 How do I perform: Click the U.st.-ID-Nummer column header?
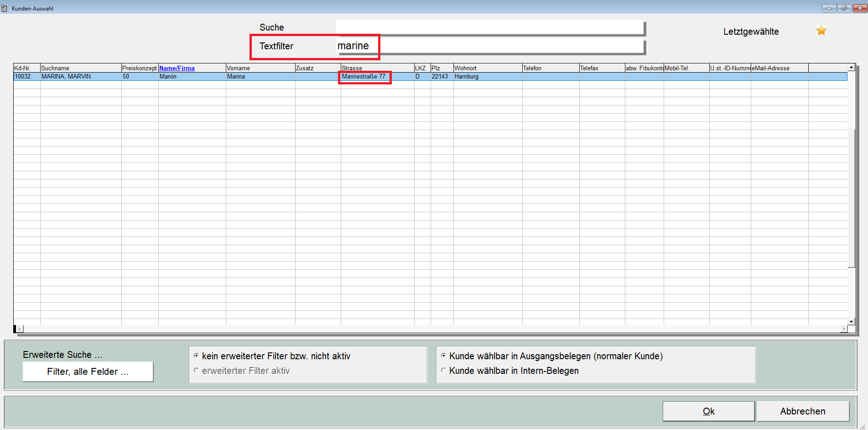pos(730,68)
